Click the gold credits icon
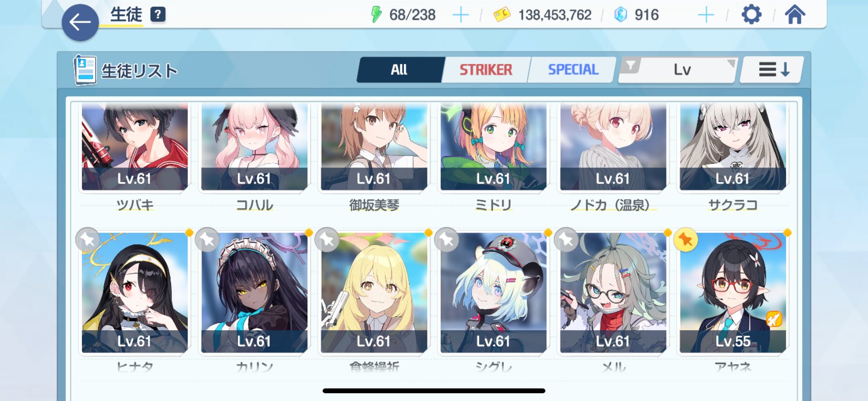Screen dimensions: 868x401 tap(502, 15)
